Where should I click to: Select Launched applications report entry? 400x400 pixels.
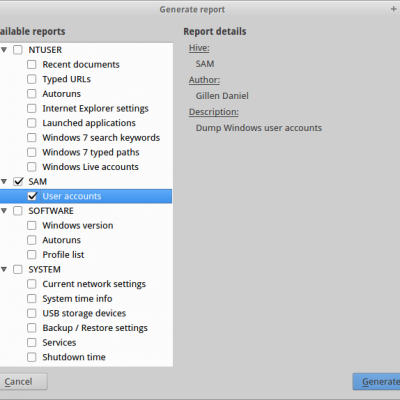pos(89,123)
